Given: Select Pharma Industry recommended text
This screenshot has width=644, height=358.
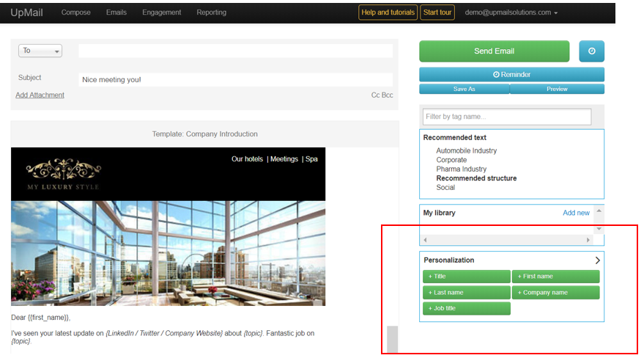Looking at the screenshot, I should coord(462,169).
